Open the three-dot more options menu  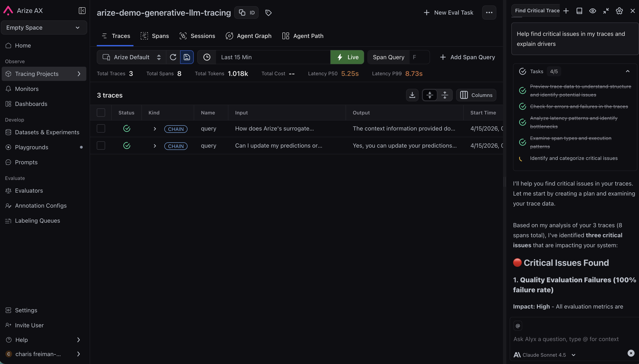(489, 13)
